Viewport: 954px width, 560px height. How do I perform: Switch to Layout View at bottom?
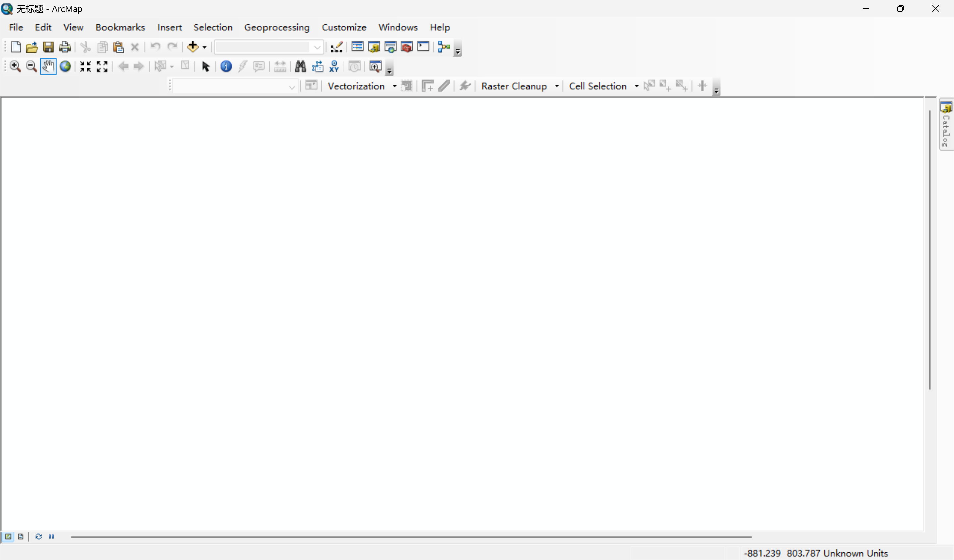(21, 536)
